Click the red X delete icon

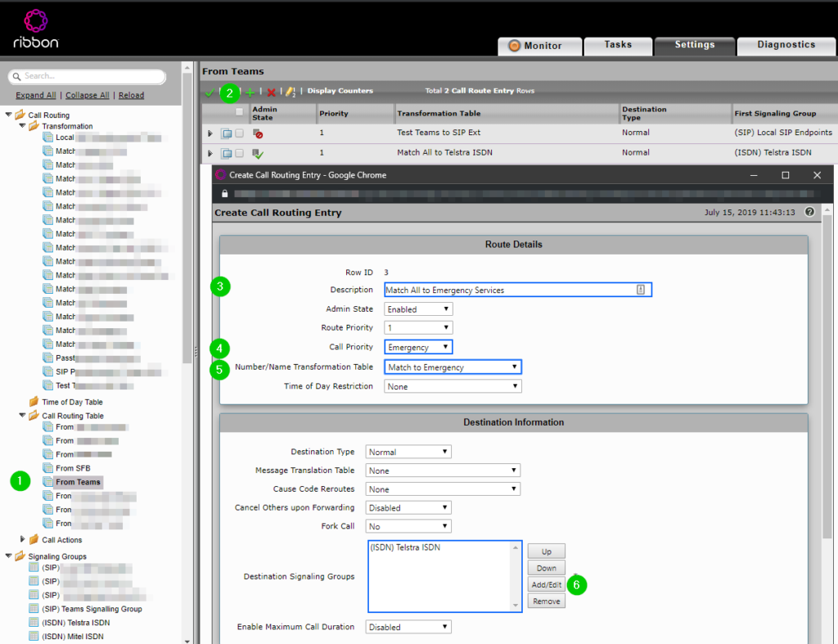pyautogui.click(x=271, y=92)
